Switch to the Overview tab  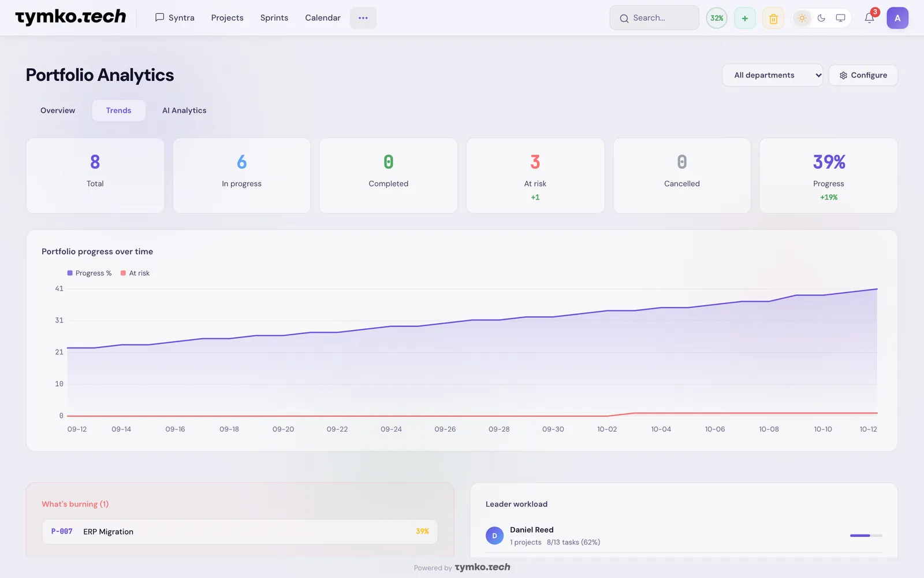(x=58, y=110)
